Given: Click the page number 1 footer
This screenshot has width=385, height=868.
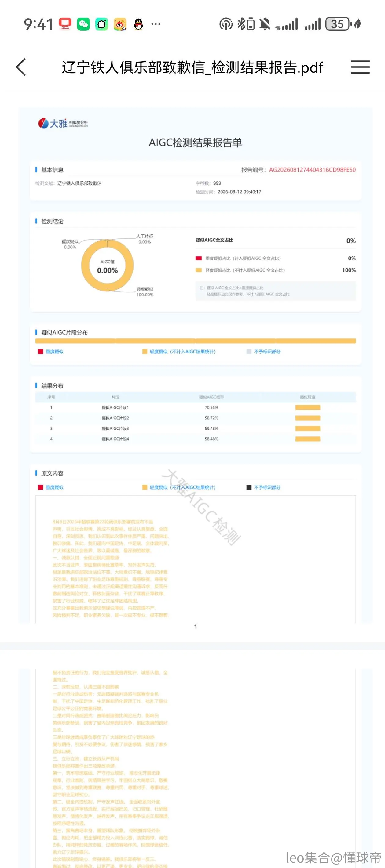Looking at the screenshot, I should click(x=195, y=626).
